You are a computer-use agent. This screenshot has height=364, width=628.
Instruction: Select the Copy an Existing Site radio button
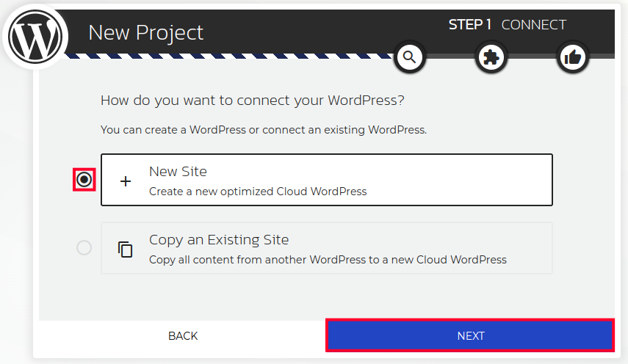(x=84, y=248)
